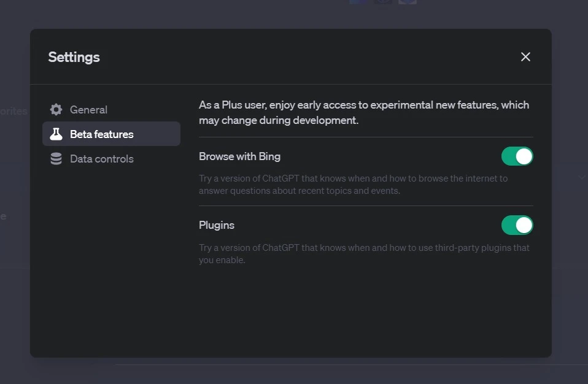
Task: Click the flask icon for Beta features
Action: (56, 134)
